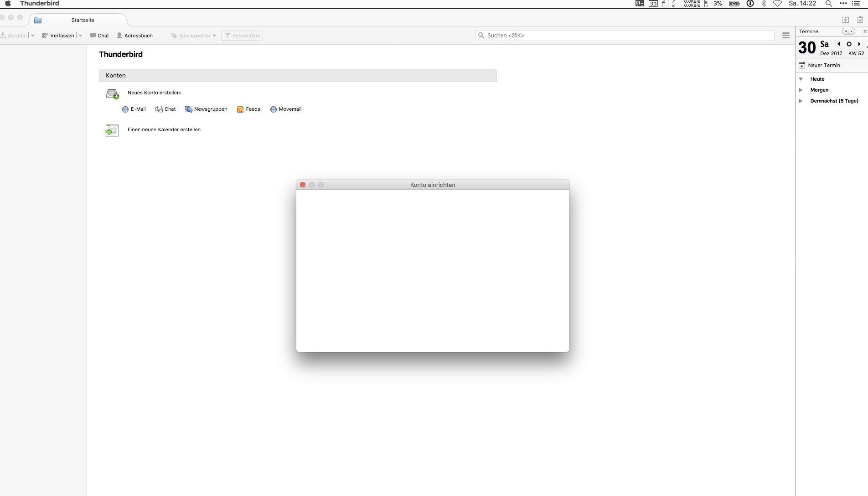
Task: Focus the Suchen search field
Action: 625,36
